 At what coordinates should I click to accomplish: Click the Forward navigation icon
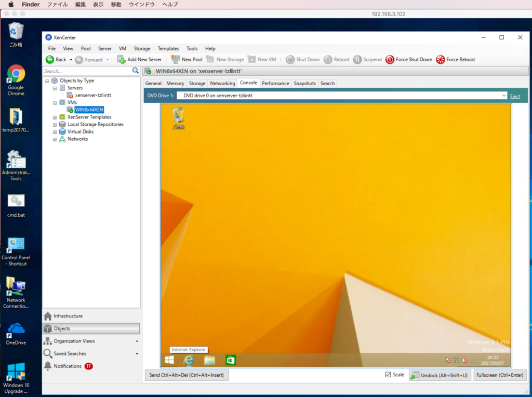(79, 60)
